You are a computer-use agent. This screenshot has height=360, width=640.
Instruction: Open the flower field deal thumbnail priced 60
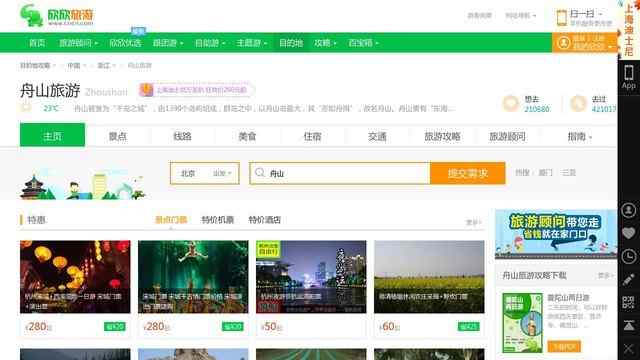[x=429, y=277]
